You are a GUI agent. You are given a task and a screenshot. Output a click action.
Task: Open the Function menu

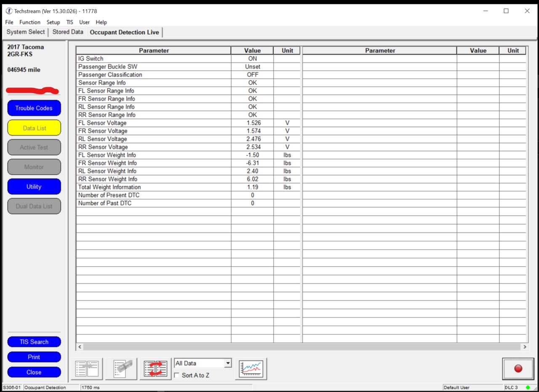[x=30, y=22]
